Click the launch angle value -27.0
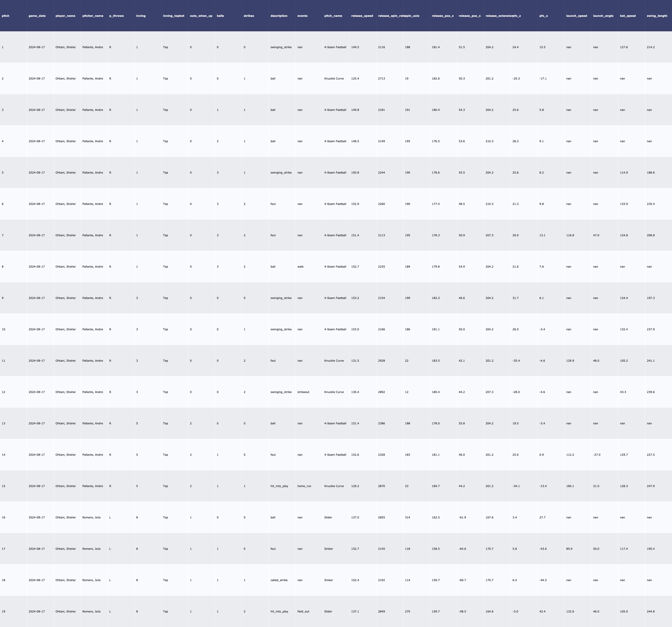 [x=597, y=455]
